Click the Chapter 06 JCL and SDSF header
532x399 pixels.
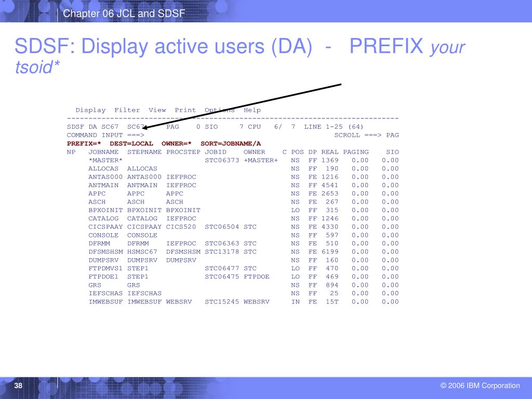pos(124,13)
